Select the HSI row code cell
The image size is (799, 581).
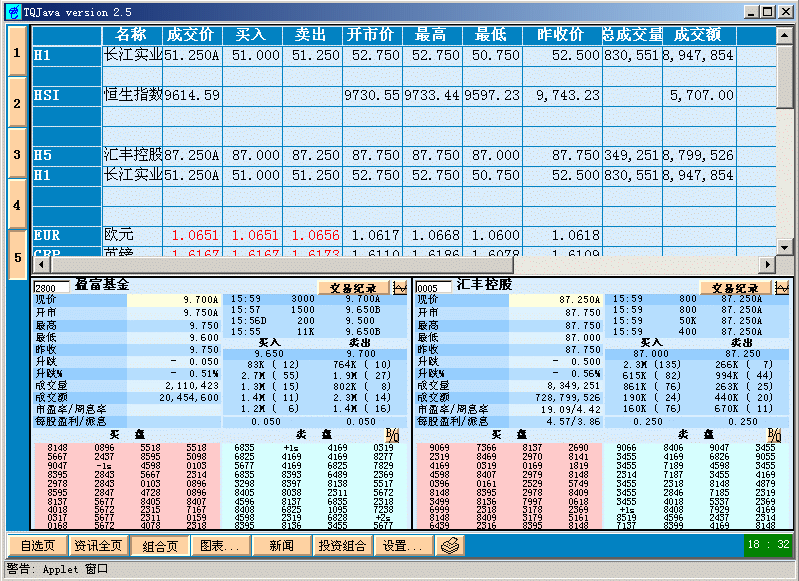[x=67, y=96]
